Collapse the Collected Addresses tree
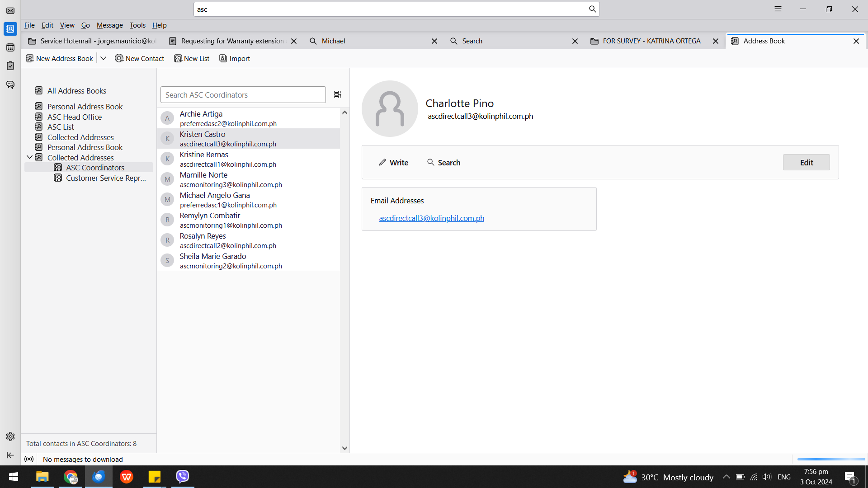The height and width of the screenshot is (488, 868). click(29, 157)
